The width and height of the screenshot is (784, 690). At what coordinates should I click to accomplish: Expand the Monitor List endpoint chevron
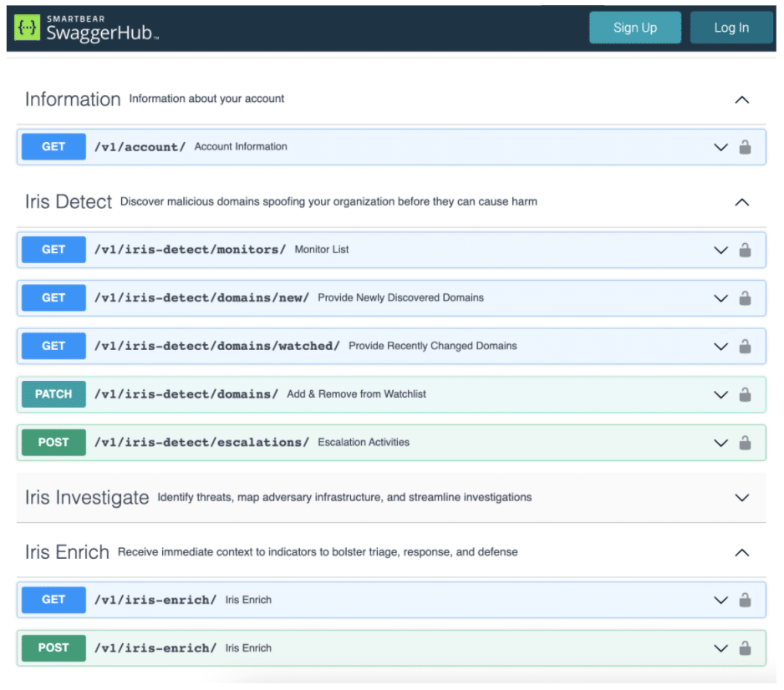point(720,250)
